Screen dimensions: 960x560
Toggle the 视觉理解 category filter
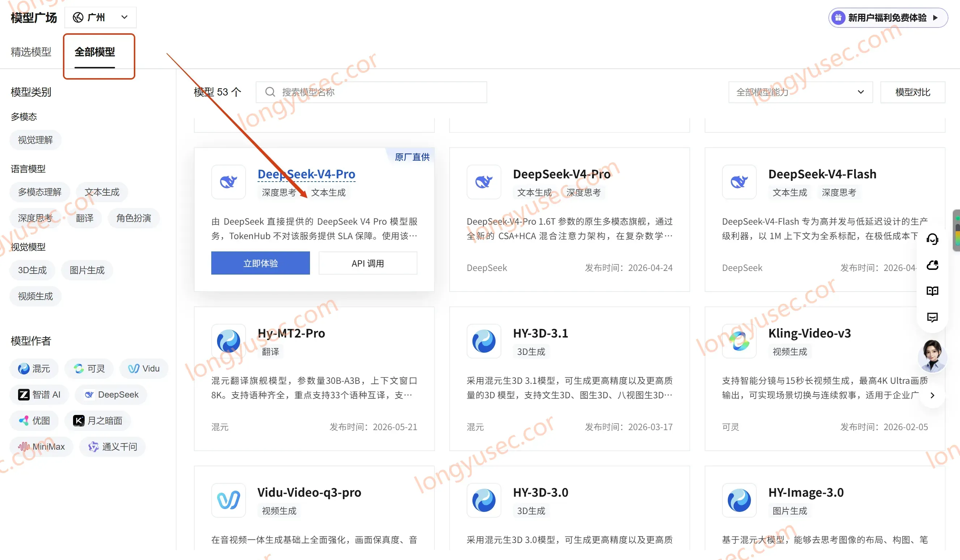[x=35, y=140]
